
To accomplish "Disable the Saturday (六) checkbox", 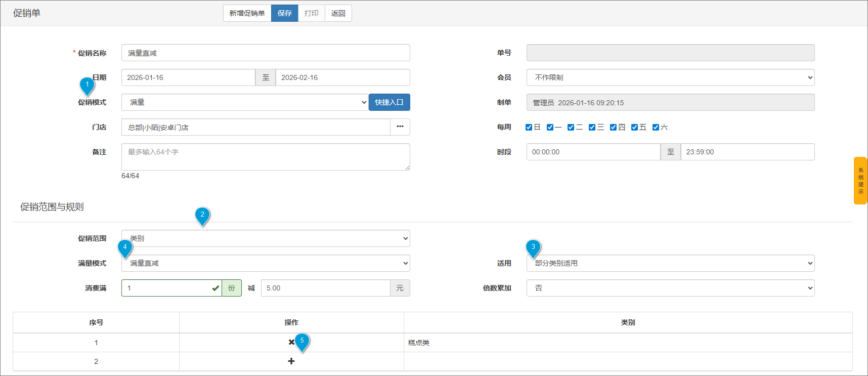I will pyautogui.click(x=656, y=128).
